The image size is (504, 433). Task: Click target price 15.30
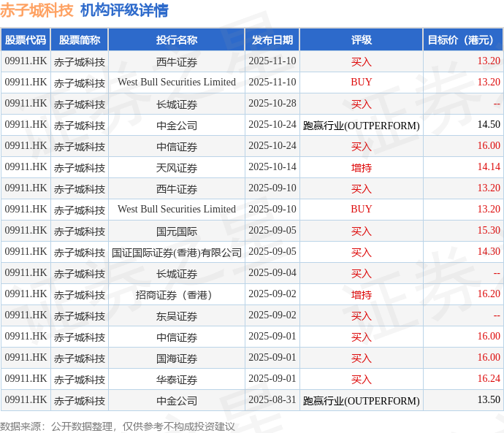click(x=489, y=230)
